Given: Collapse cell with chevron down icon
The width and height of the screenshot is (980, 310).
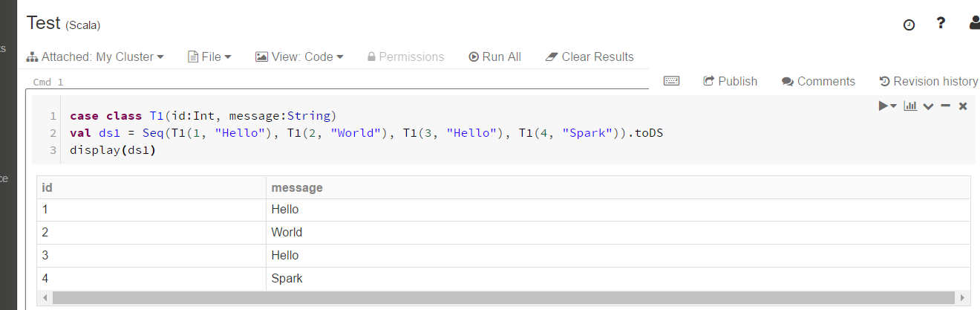Looking at the screenshot, I should (x=928, y=106).
